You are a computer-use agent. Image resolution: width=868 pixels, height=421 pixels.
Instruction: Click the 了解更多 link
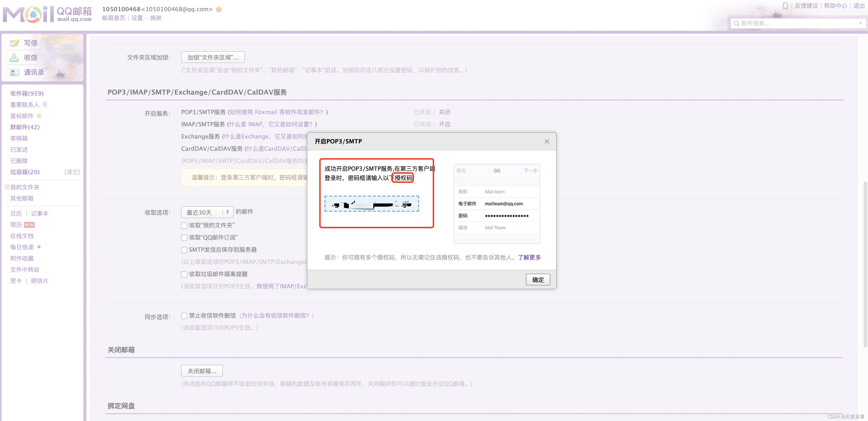coord(529,257)
